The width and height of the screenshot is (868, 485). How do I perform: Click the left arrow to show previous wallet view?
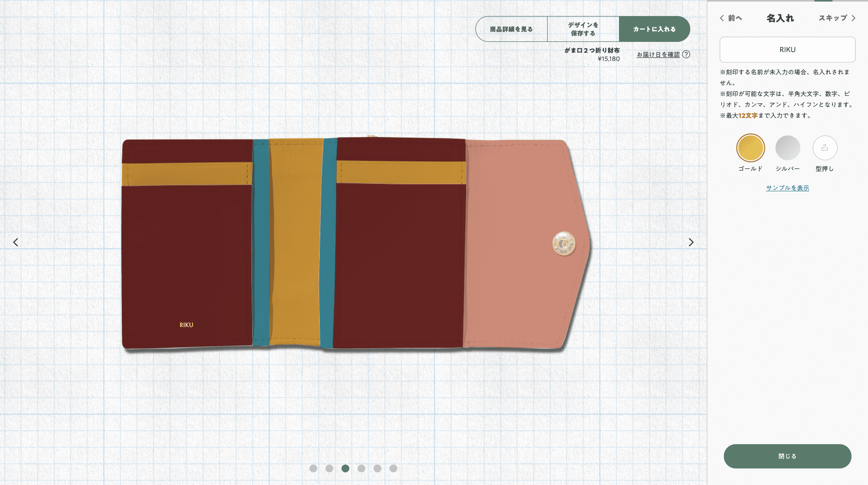pos(16,242)
